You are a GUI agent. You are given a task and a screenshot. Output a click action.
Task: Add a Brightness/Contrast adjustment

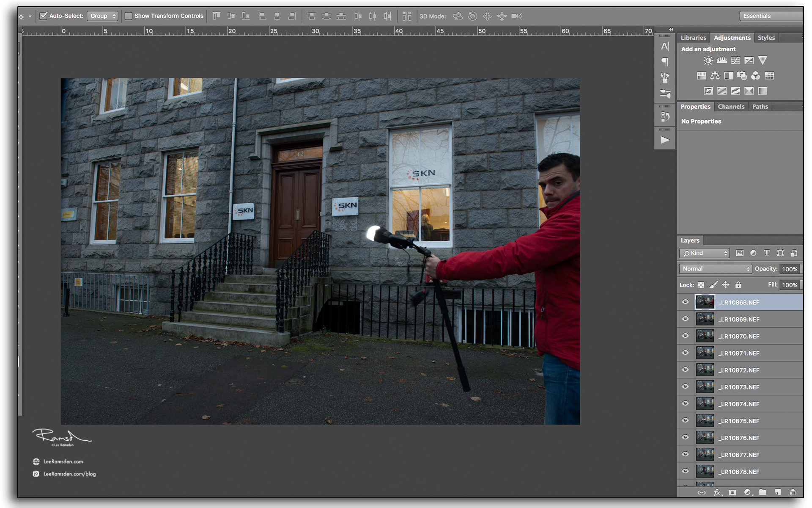point(708,61)
